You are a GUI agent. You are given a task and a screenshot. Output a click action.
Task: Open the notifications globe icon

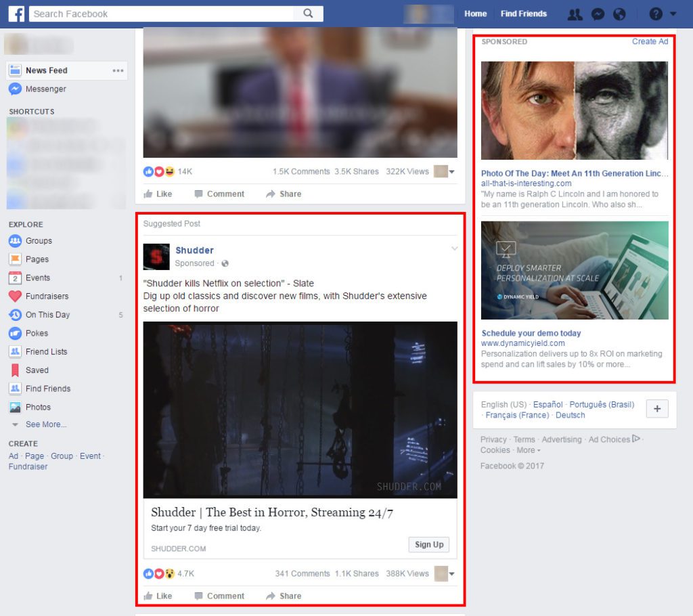click(x=619, y=14)
